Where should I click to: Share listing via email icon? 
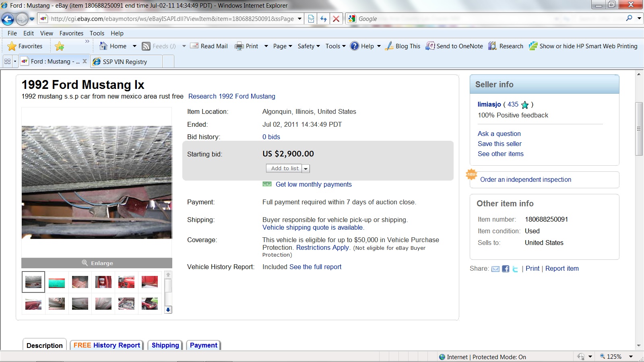tap(495, 269)
